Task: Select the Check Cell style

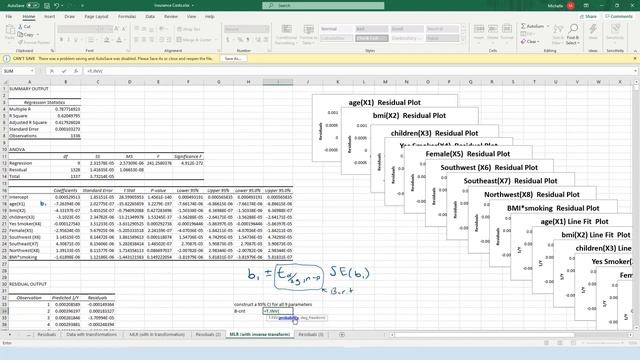Action: click(372, 38)
